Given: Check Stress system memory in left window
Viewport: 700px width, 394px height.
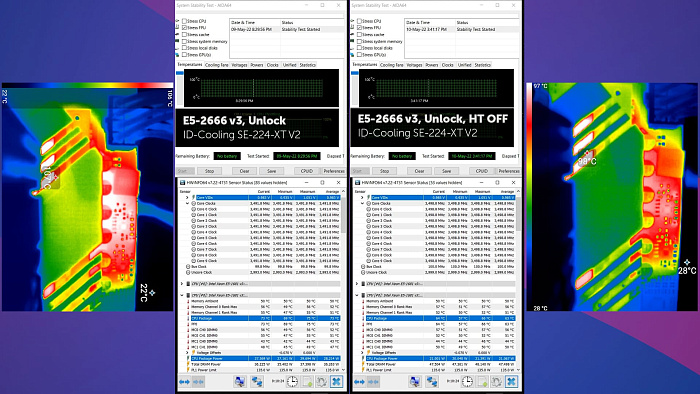Looking at the screenshot, I should (184, 41).
